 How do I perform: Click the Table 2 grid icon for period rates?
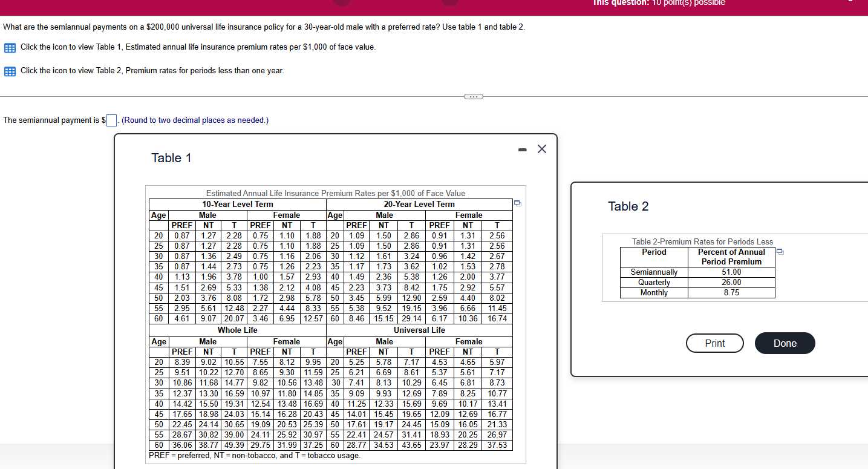[9, 70]
